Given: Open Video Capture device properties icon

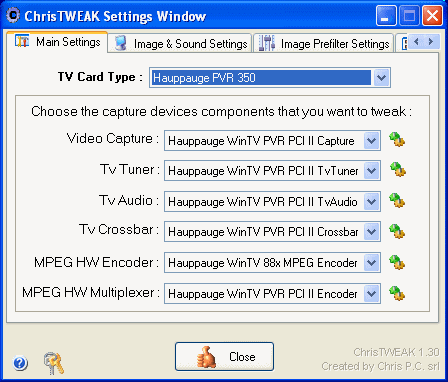Looking at the screenshot, I should coord(397,140).
